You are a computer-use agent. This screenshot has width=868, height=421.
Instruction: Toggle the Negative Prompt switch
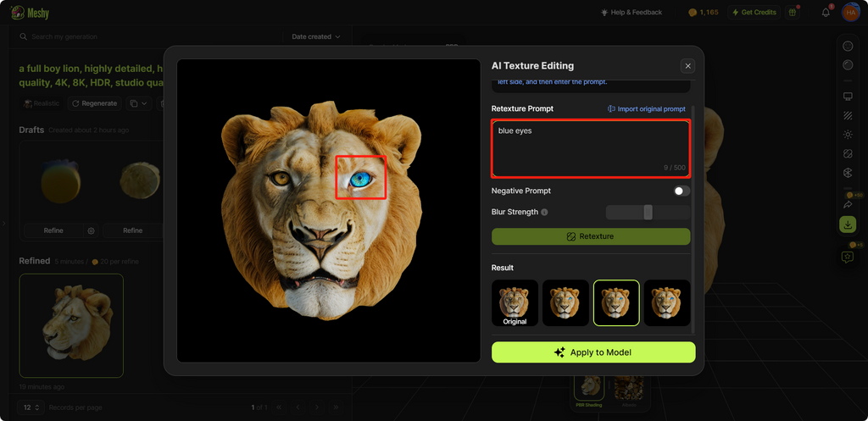click(x=682, y=191)
